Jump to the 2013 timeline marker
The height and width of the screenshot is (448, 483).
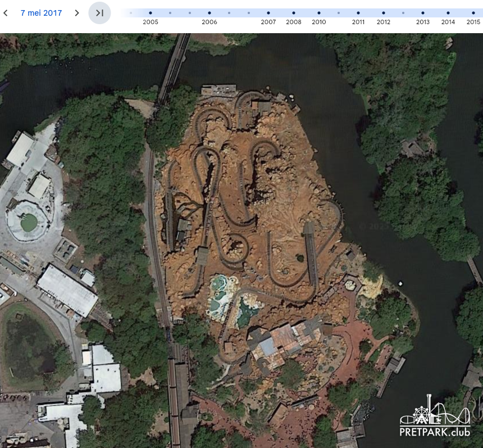click(423, 12)
